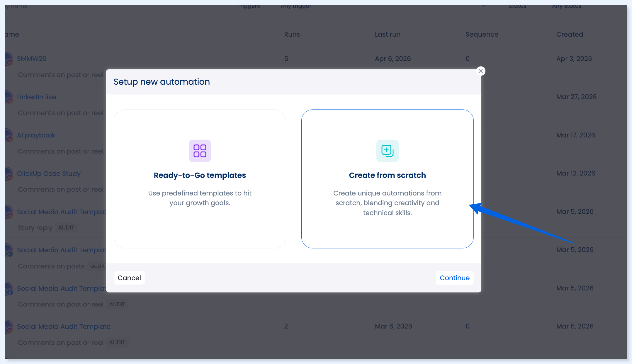632x364 pixels.
Task: Click the Mar 17, 2026 created date
Action: coord(576,135)
